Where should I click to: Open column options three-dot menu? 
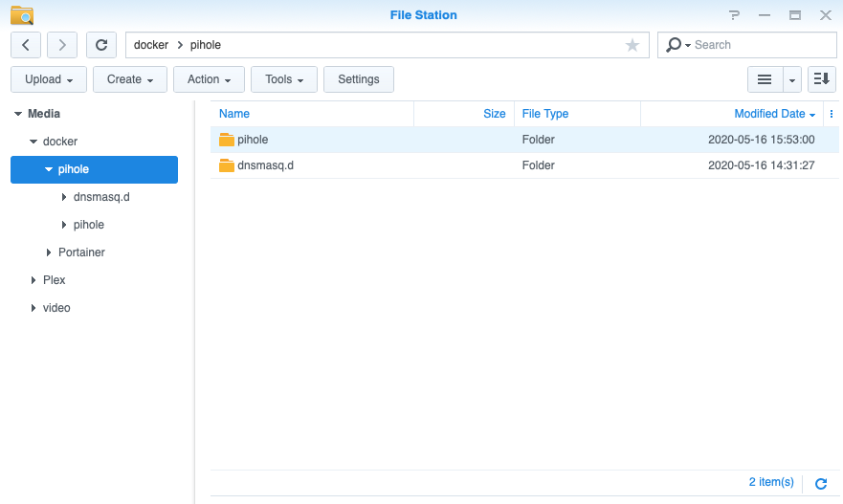tap(832, 114)
